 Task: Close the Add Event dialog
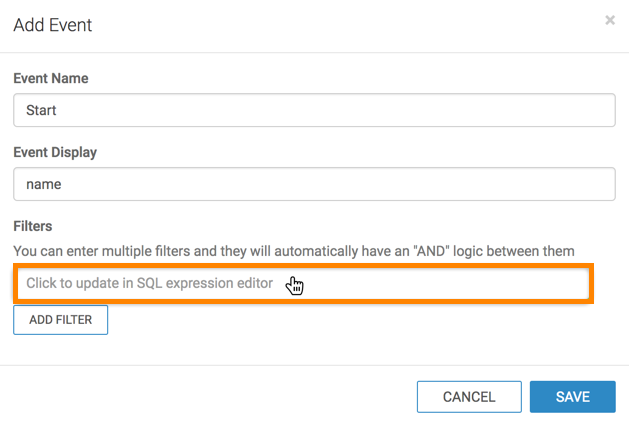pyautogui.click(x=610, y=20)
